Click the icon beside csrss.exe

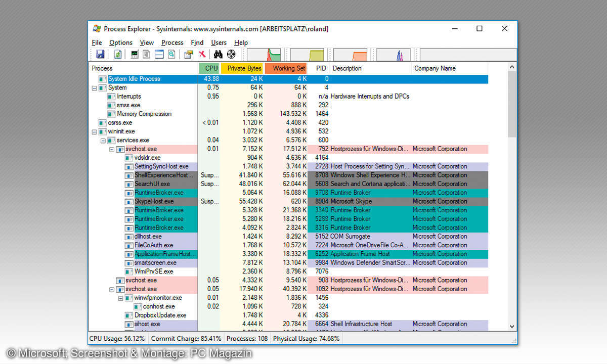click(x=103, y=123)
